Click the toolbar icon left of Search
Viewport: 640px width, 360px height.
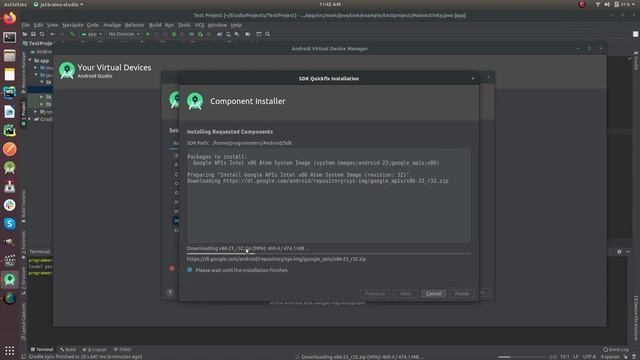[259, 34]
